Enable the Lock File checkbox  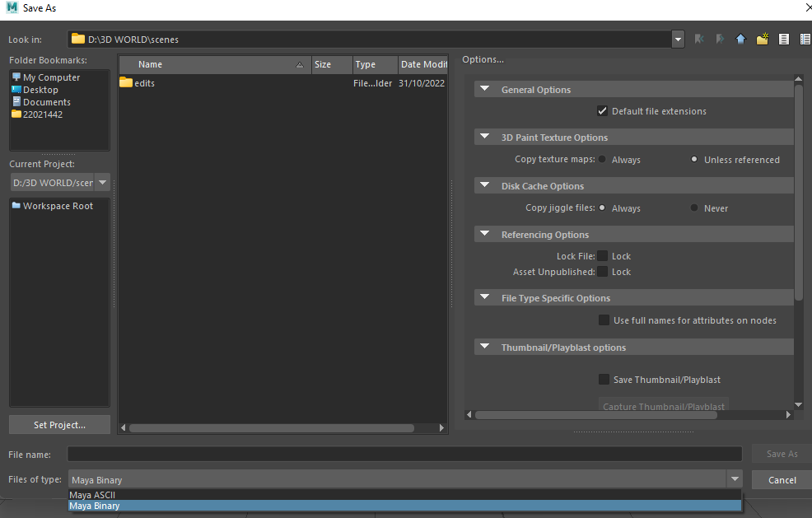tap(602, 256)
